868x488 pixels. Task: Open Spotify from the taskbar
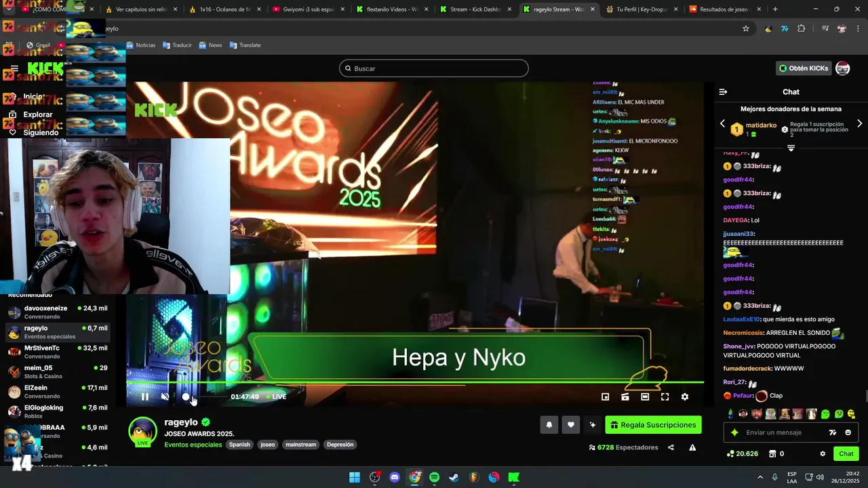click(435, 477)
